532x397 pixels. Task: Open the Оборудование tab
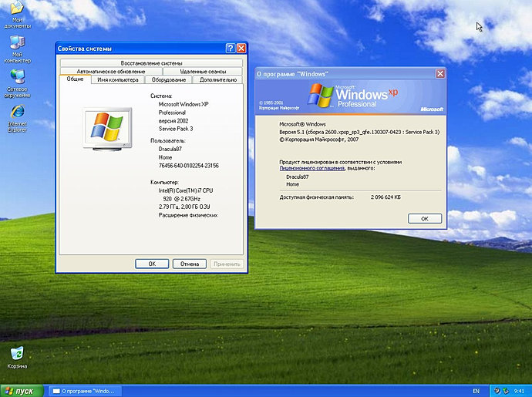(x=169, y=79)
